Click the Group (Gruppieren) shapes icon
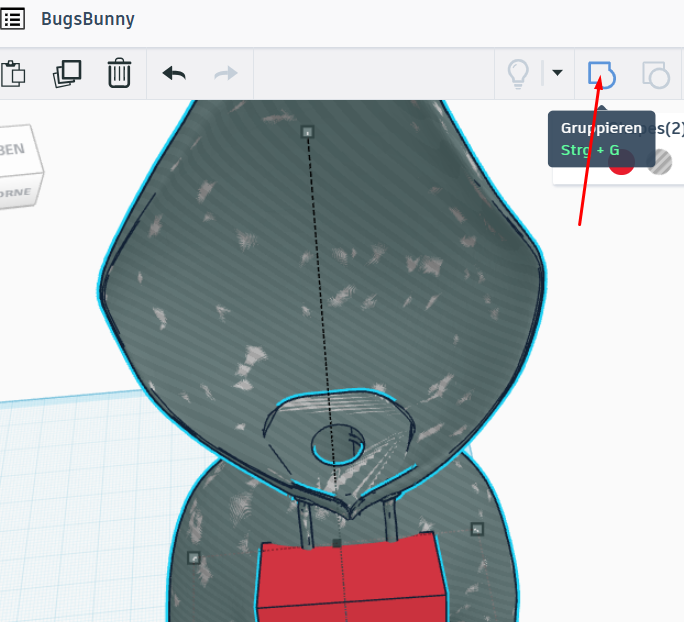Screen dimensions: 684x622 (x=602, y=74)
